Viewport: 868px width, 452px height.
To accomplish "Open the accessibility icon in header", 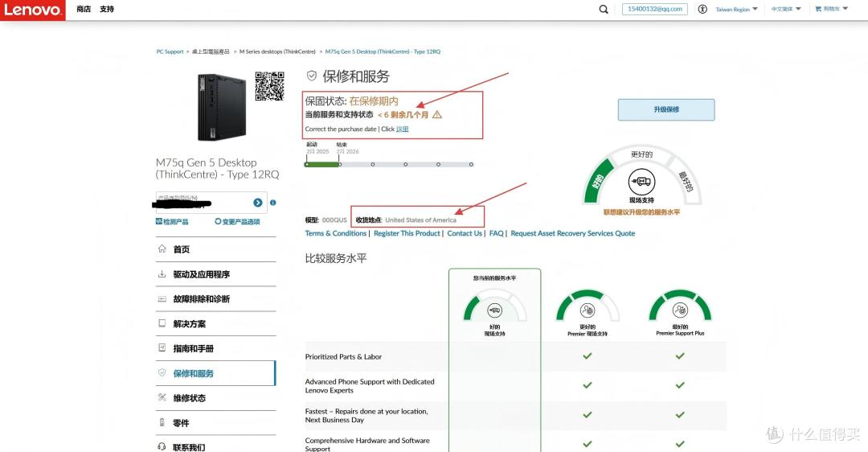I will click(702, 10).
